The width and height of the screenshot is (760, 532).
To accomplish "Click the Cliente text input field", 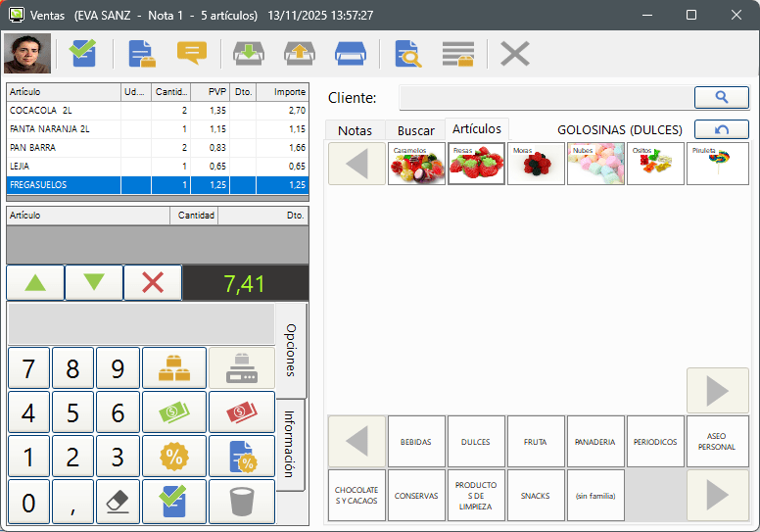I will [546, 97].
